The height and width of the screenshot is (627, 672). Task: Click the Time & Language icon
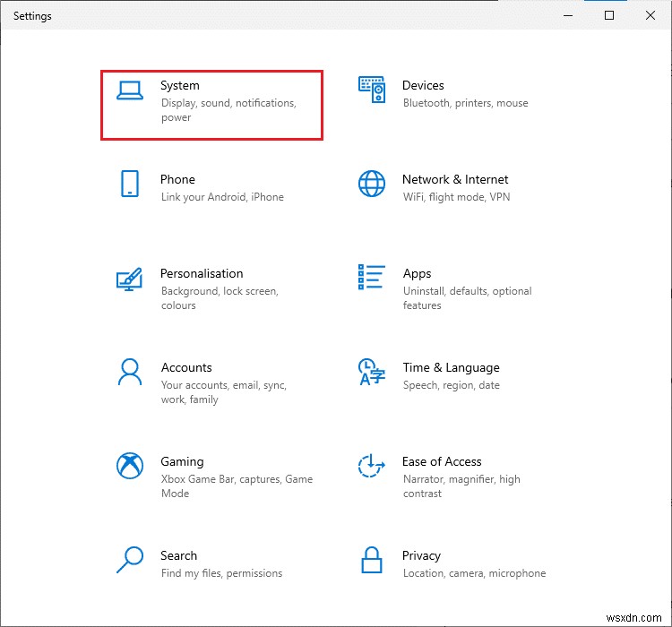pyautogui.click(x=372, y=372)
